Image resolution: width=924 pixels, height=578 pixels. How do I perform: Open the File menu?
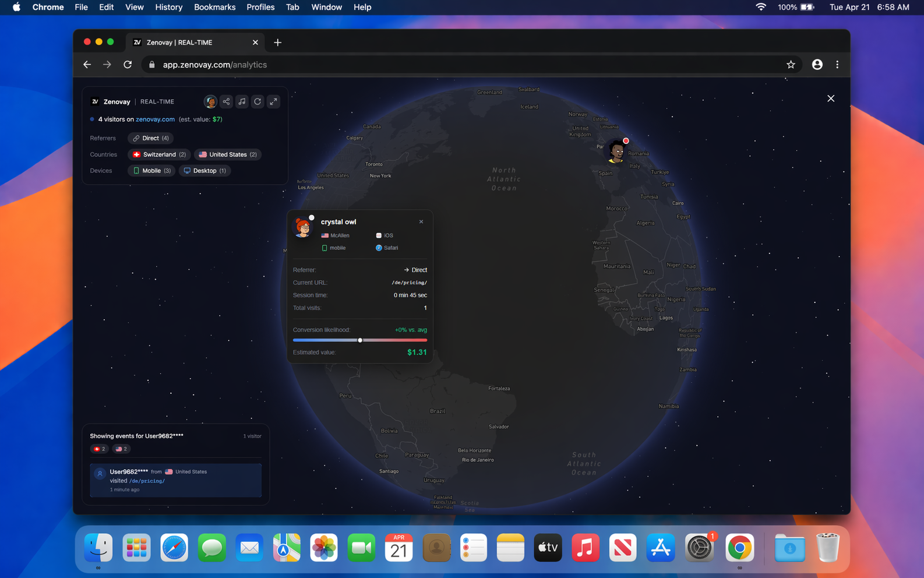tap(81, 7)
